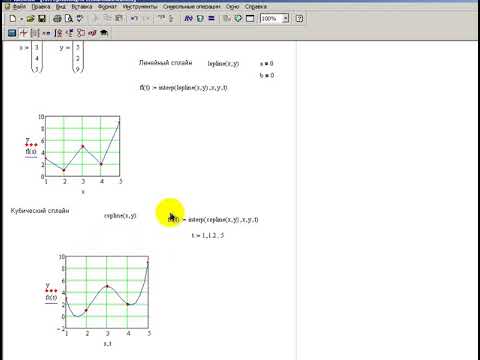This screenshot has height=360, width=480.
Task: Open the Evaluation palette (x=) icon
Action: tap(46, 33)
